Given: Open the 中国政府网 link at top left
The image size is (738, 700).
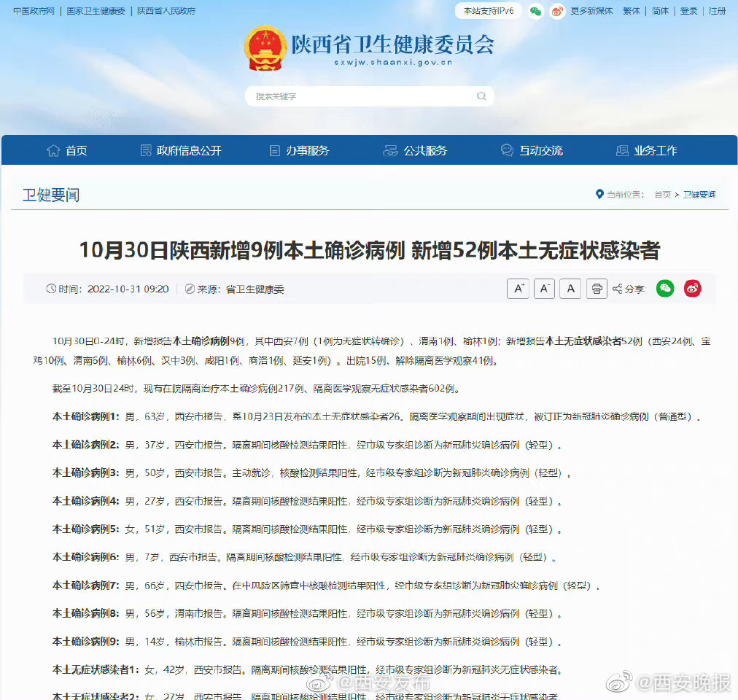Looking at the screenshot, I should [34, 11].
